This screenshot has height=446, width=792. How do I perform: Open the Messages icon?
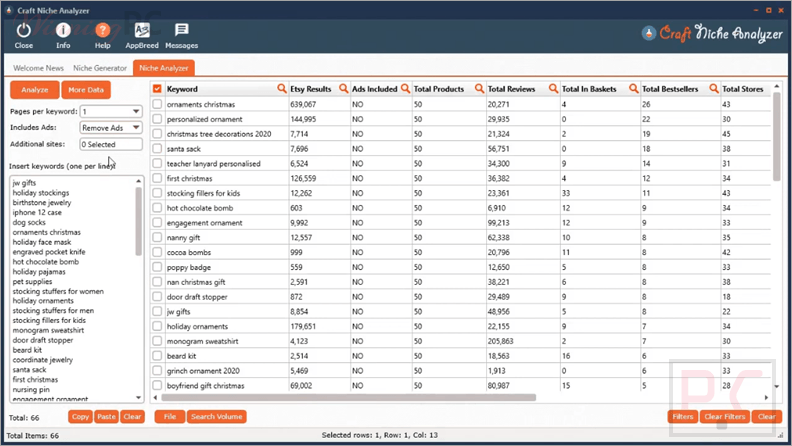tap(181, 30)
